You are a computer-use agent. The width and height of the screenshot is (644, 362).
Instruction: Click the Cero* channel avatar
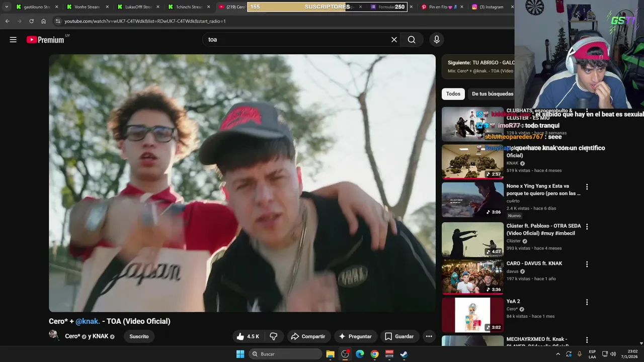click(54, 335)
